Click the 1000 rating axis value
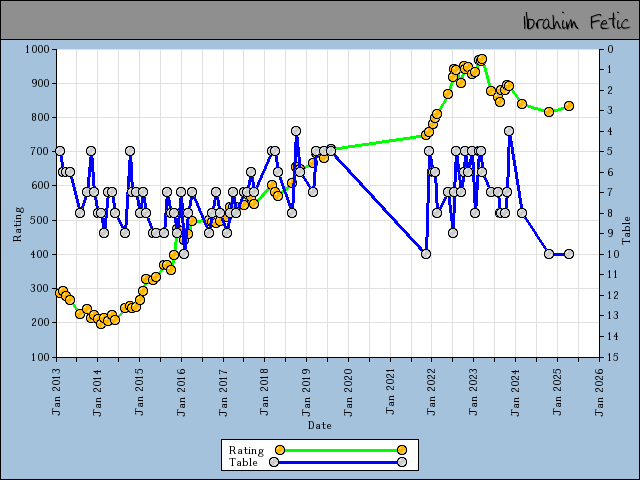640x480 pixels. tap(37, 49)
